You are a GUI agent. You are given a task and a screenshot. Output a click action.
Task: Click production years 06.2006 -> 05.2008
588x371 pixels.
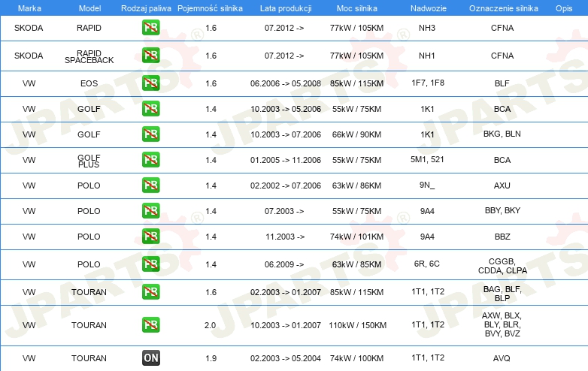click(286, 83)
